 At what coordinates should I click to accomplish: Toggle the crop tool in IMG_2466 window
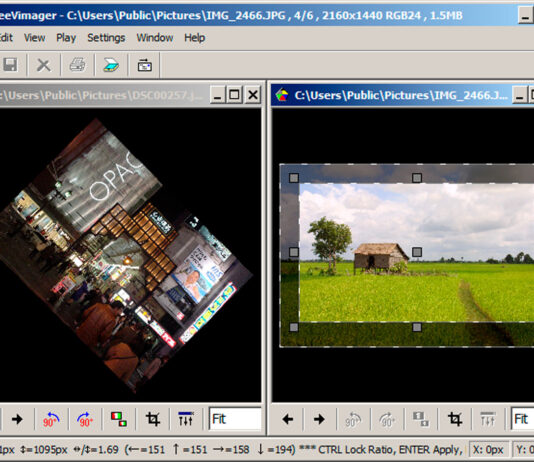455,419
